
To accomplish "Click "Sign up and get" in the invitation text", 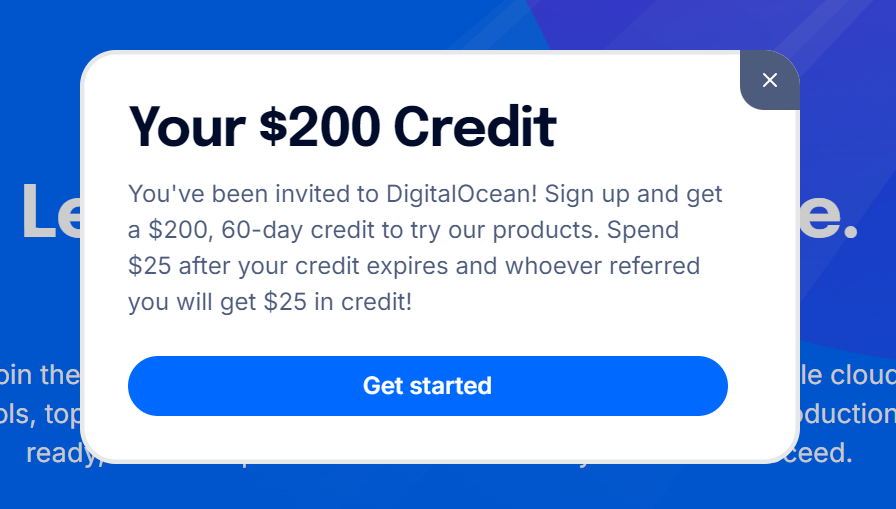I will point(635,194).
